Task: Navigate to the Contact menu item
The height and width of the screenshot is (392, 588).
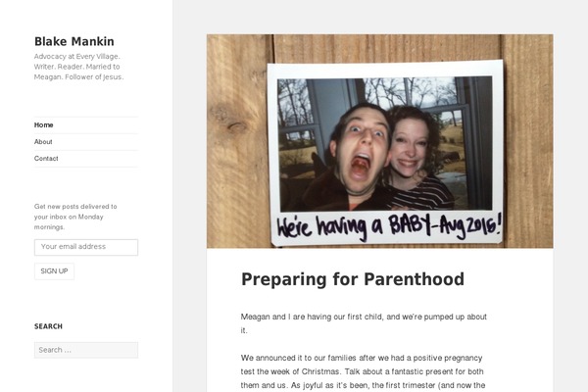Action: tap(46, 159)
